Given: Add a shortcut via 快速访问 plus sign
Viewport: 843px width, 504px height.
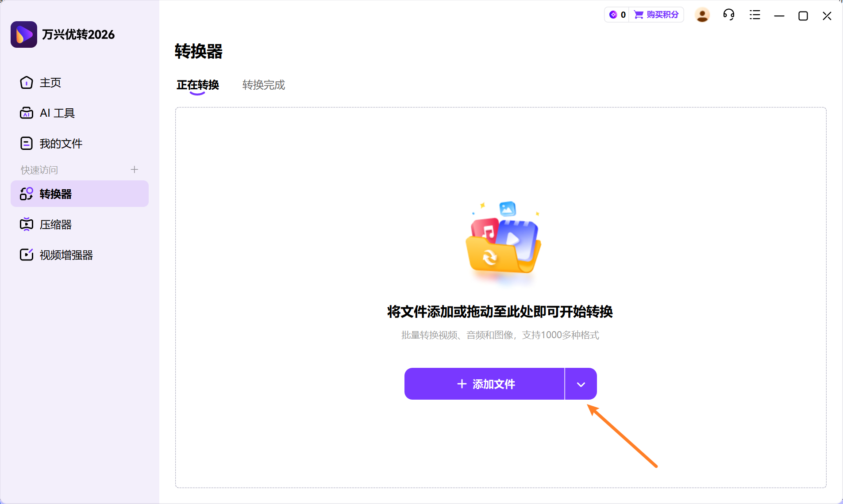Looking at the screenshot, I should (134, 169).
